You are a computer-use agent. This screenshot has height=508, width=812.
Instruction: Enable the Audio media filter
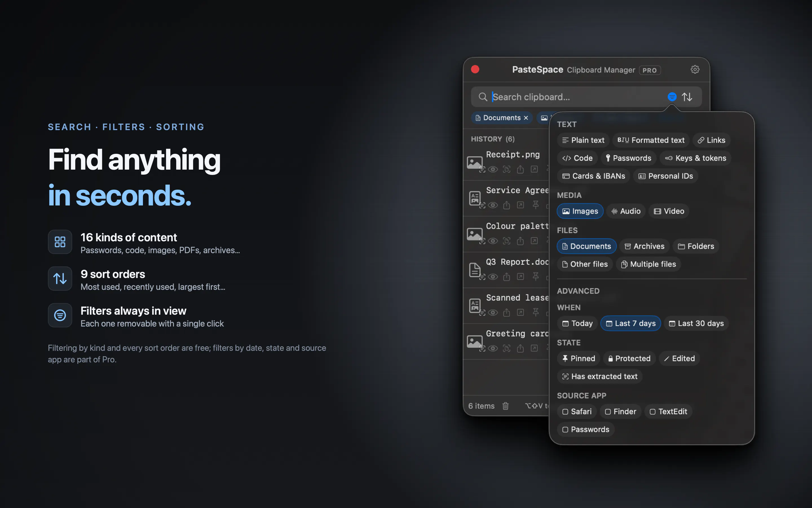[x=626, y=211]
